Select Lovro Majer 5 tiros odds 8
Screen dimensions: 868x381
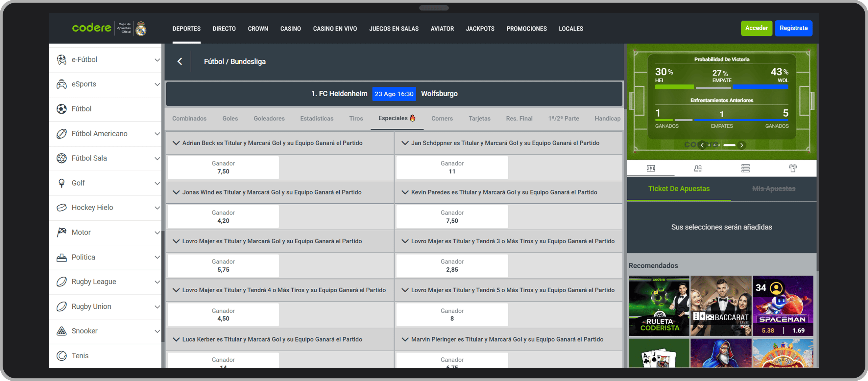(452, 315)
